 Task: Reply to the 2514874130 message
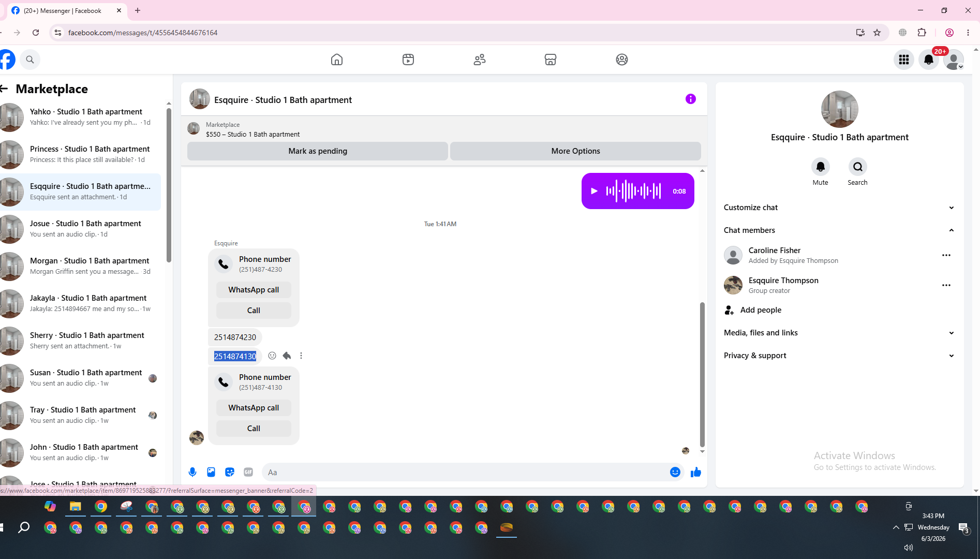287,356
